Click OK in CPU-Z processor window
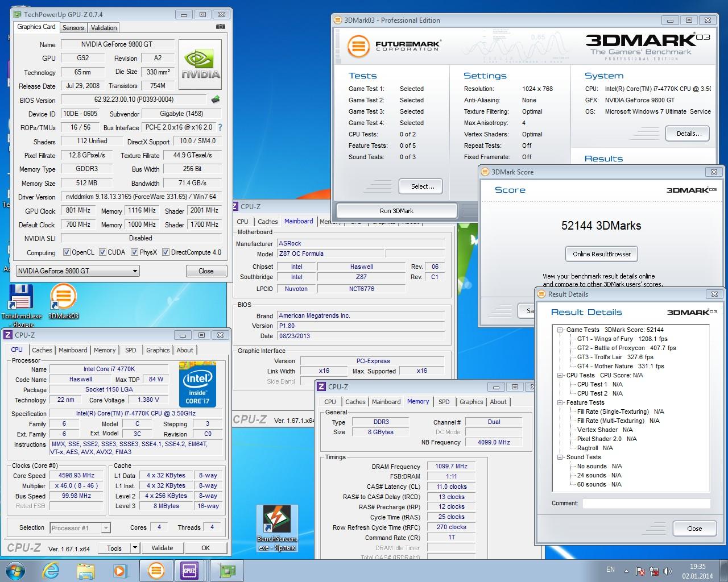The image size is (728, 582). coord(206,548)
